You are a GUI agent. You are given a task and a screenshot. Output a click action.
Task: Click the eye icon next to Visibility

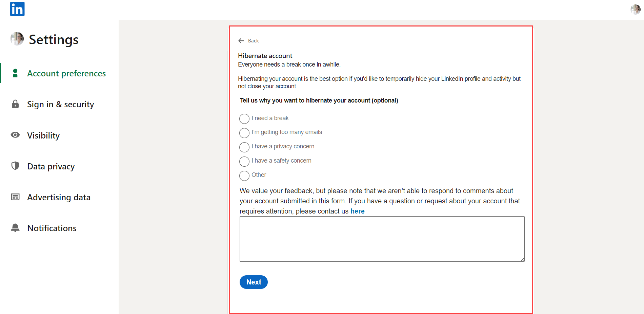click(15, 135)
